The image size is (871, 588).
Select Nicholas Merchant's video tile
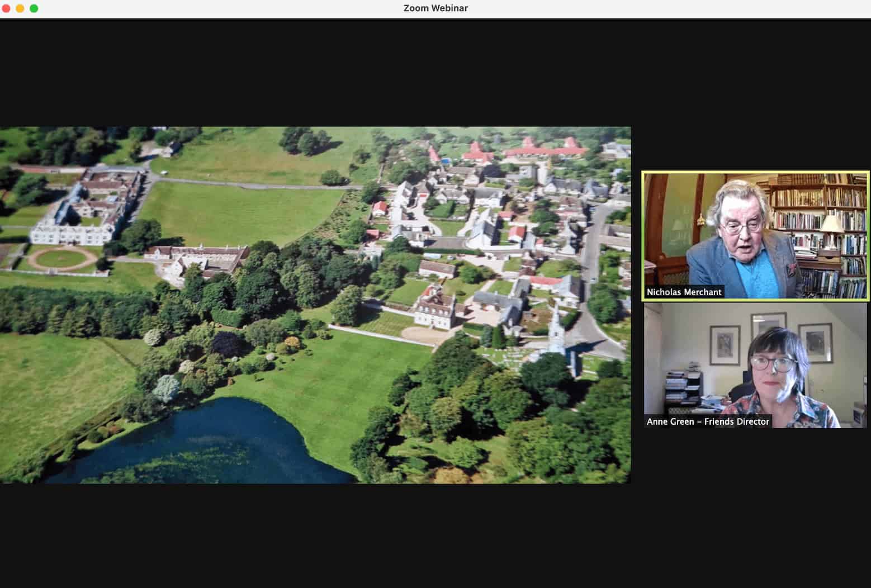pyautogui.click(x=755, y=236)
